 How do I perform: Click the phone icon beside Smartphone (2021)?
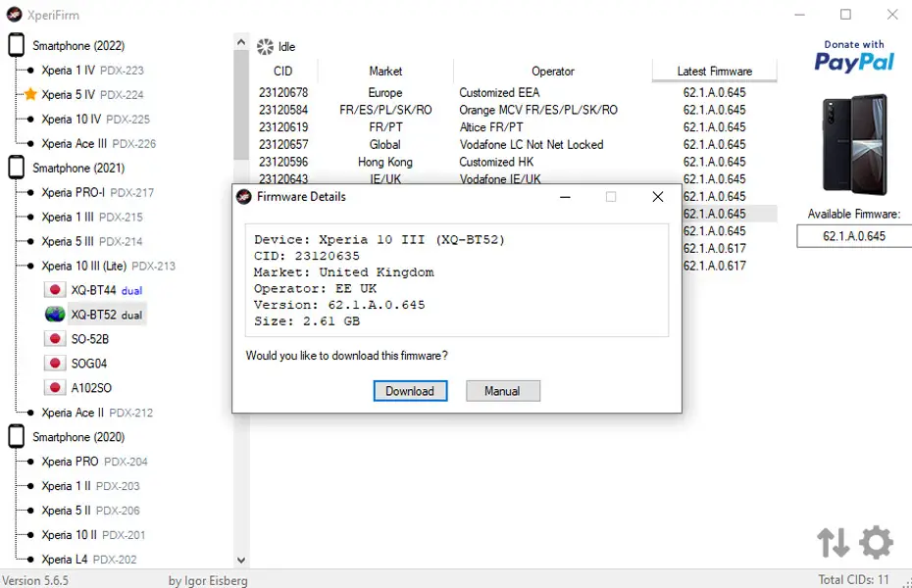17,168
